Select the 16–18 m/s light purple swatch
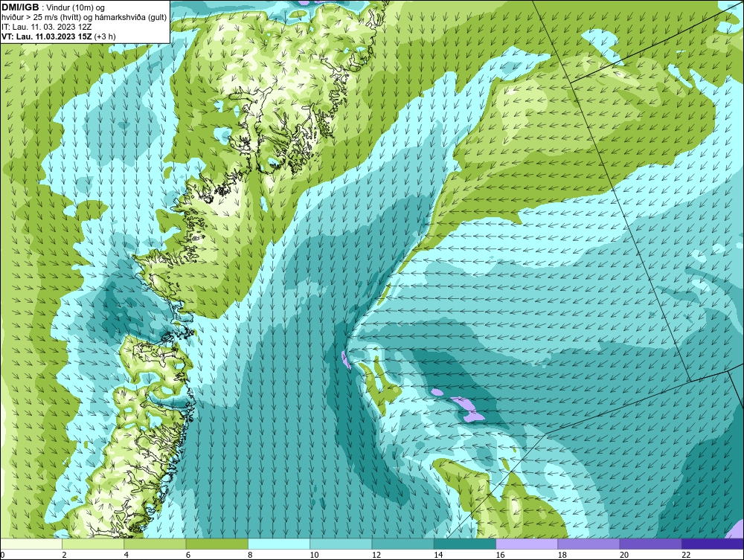The height and width of the screenshot is (560, 744). (x=527, y=544)
